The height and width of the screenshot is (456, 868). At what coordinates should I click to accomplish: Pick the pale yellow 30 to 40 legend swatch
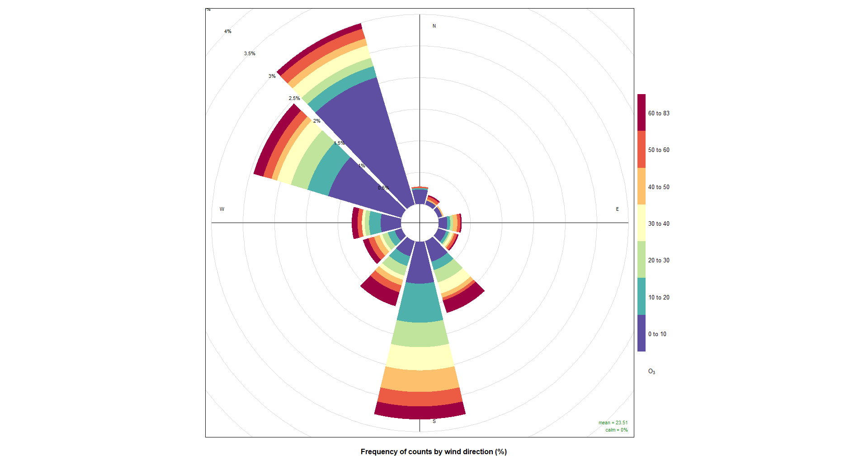click(641, 223)
